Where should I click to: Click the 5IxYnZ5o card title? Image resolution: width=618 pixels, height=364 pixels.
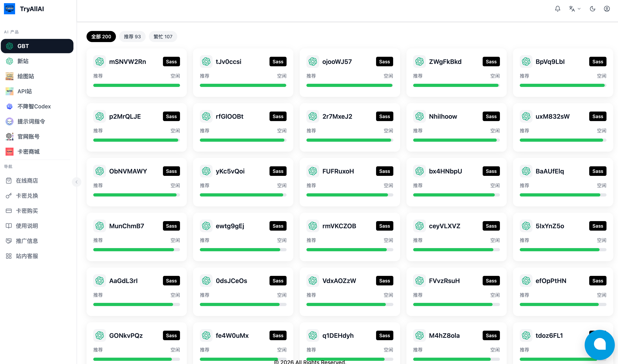click(550, 226)
